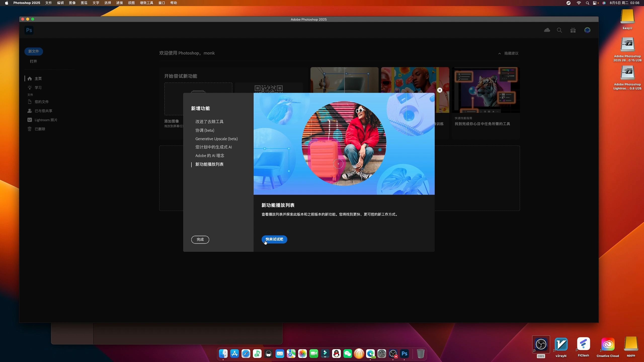Select 新功能播放列表 entry
Viewport: 644px width, 362px height.
pyautogui.click(x=209, y=164)
